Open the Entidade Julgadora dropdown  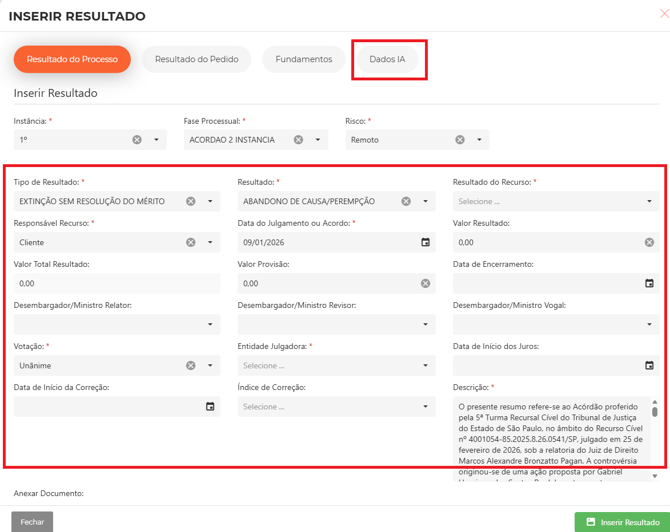[x=337, y=366]
